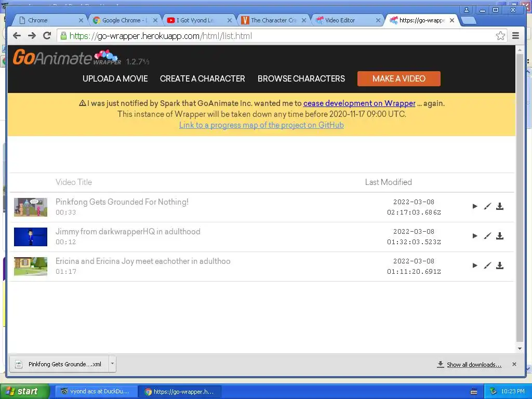The width and height of the screenshot is (532, 399).
Task: Open Windows Start menu
Action: pos(25,391)
